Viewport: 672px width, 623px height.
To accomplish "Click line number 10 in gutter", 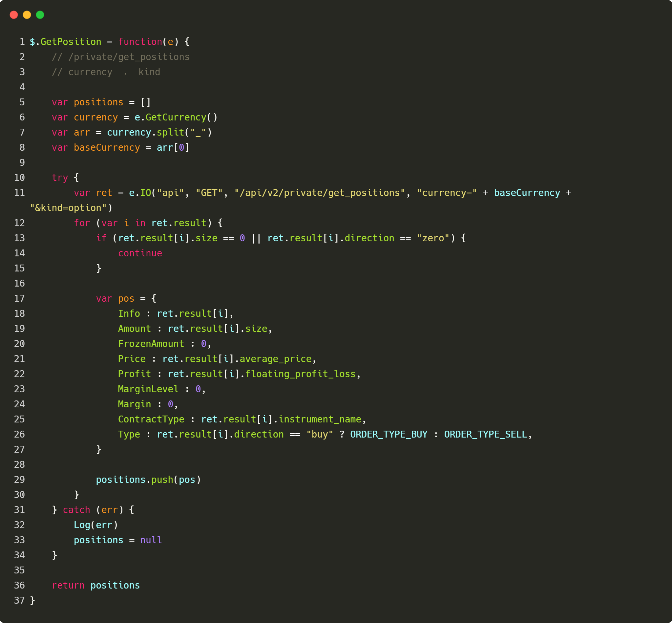I will tap(20, 178).
